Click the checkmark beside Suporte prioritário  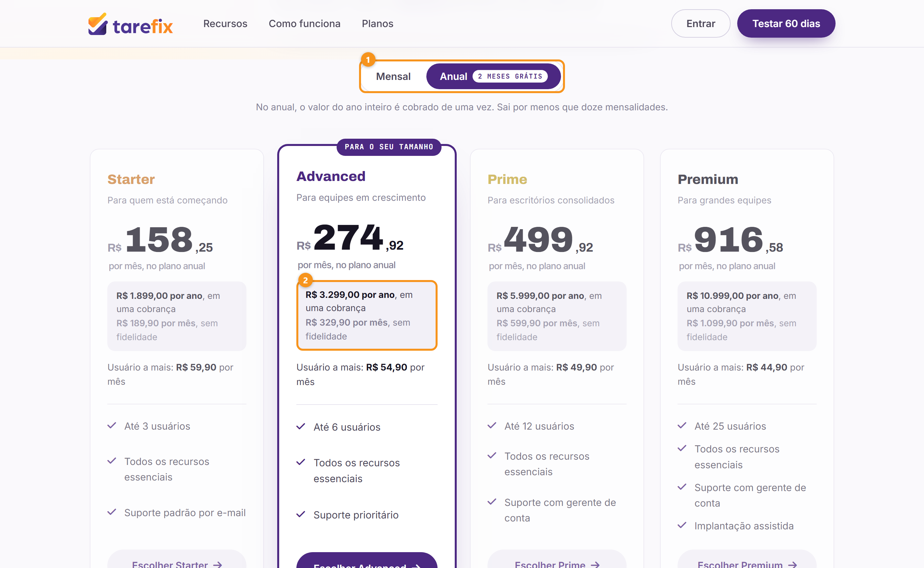coord(301,514)
